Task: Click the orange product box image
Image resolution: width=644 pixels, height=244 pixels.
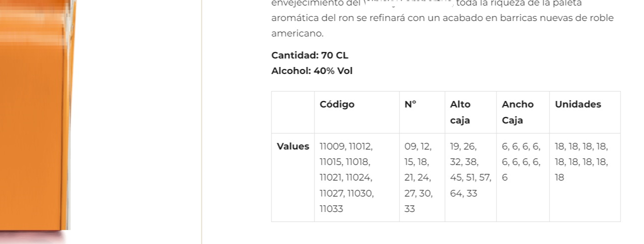Action: coord(37,115)
